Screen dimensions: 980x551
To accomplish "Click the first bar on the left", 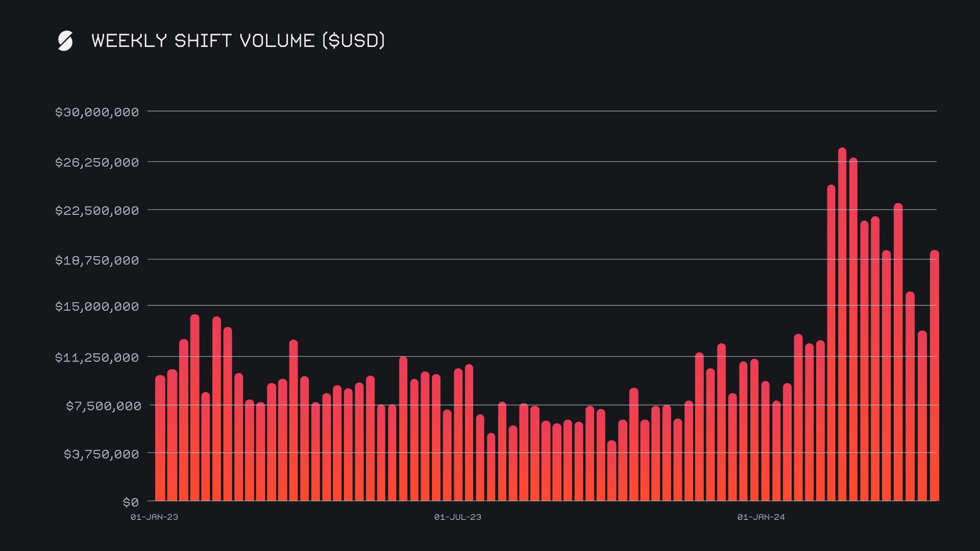I will coord(160,439).
